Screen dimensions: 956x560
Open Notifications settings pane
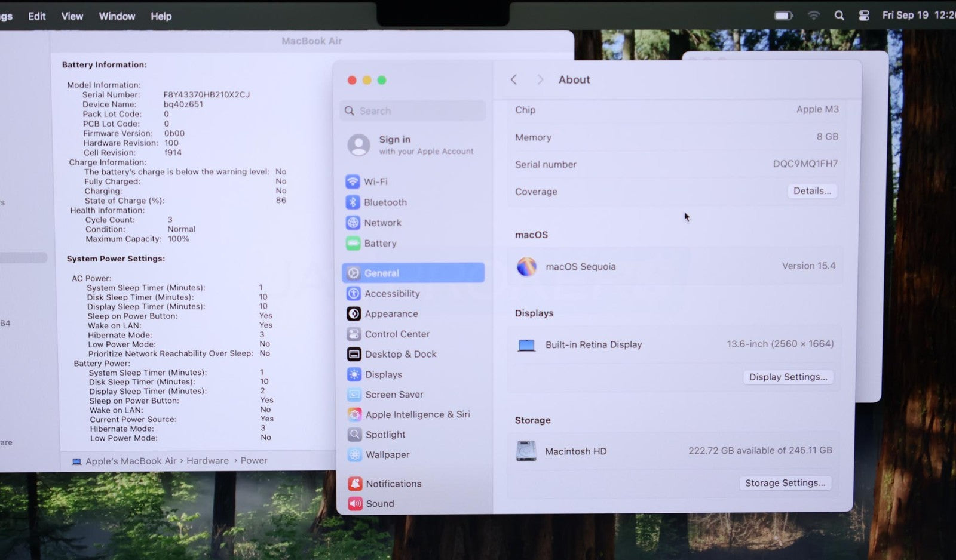pyautogui.click(x=393, y=484)
